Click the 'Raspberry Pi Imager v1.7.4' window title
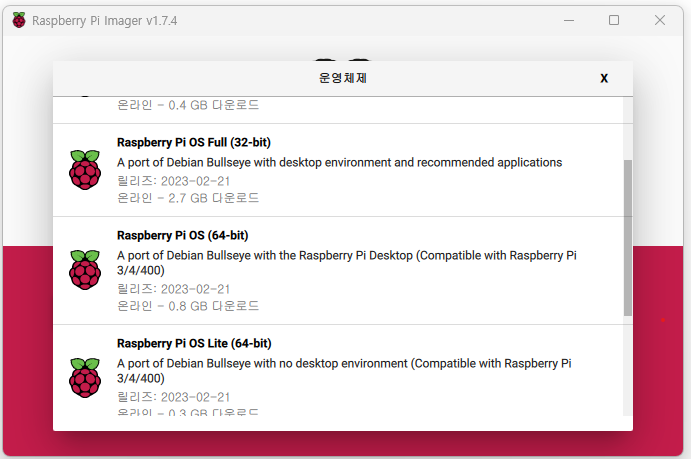The image size is (691, 459). [x=104, y=21]
